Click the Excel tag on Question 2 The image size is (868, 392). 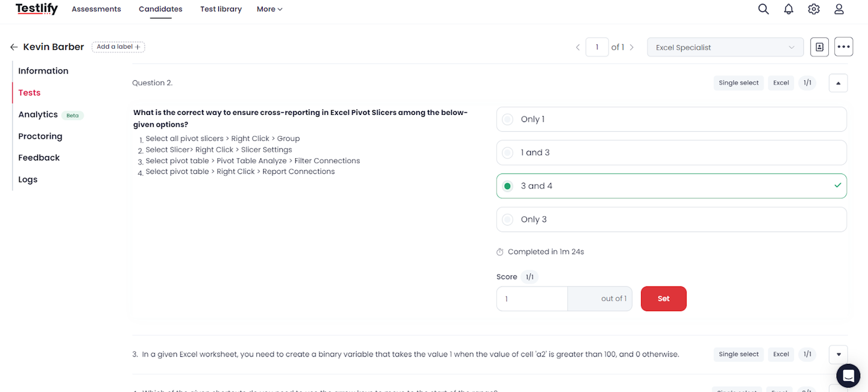tap(781, 83)
